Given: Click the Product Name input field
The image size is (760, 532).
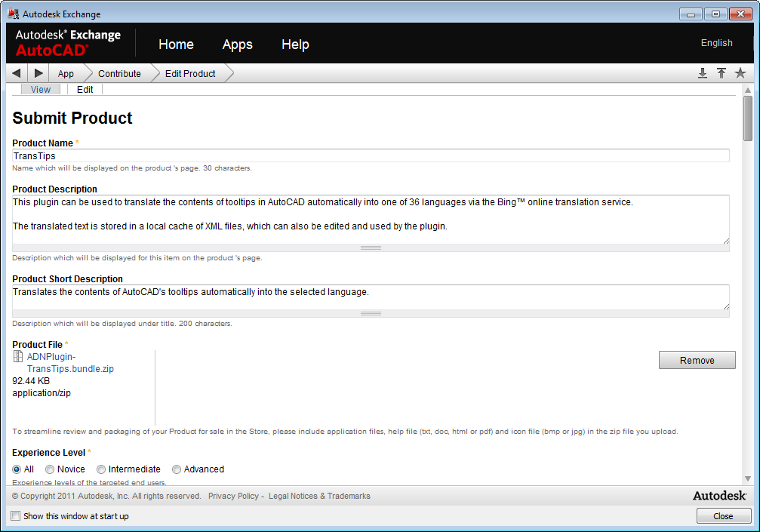Looking at the screenshot, I should [x=371, y=155].
